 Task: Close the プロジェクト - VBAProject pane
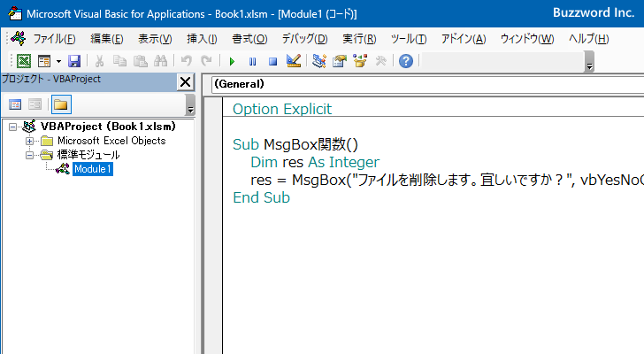(x=185, y=82)
